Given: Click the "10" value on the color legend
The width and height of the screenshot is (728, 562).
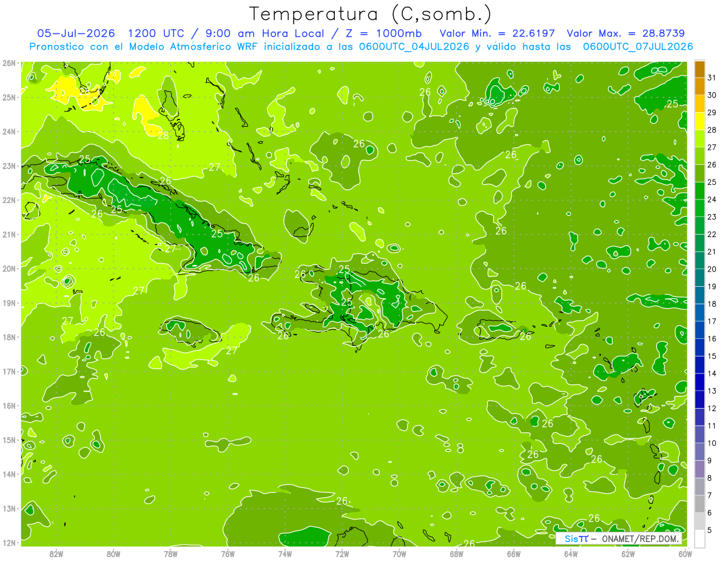Looking at the screenshot, I should [x=712, y=443].
